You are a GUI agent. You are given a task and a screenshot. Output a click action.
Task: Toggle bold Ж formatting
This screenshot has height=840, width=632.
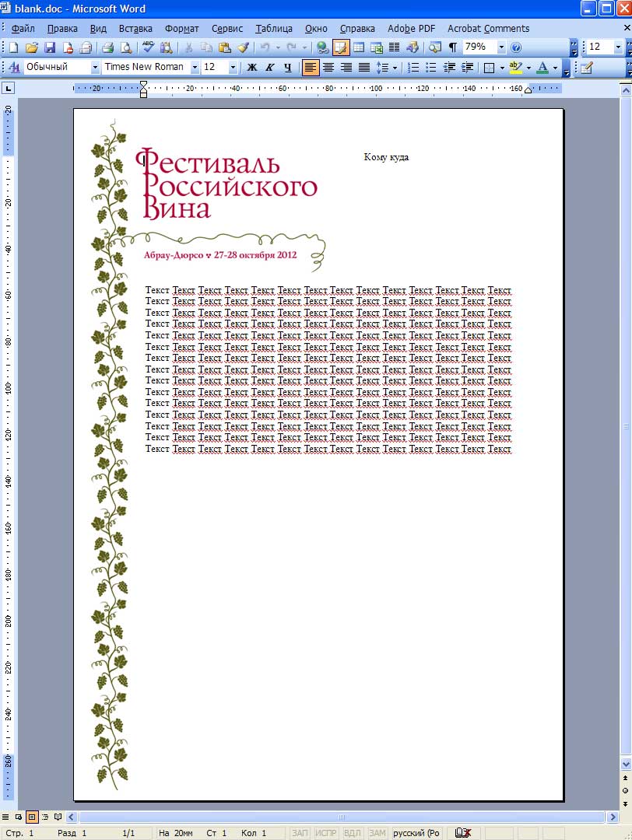pyautogui.click(x=251, y=68)
